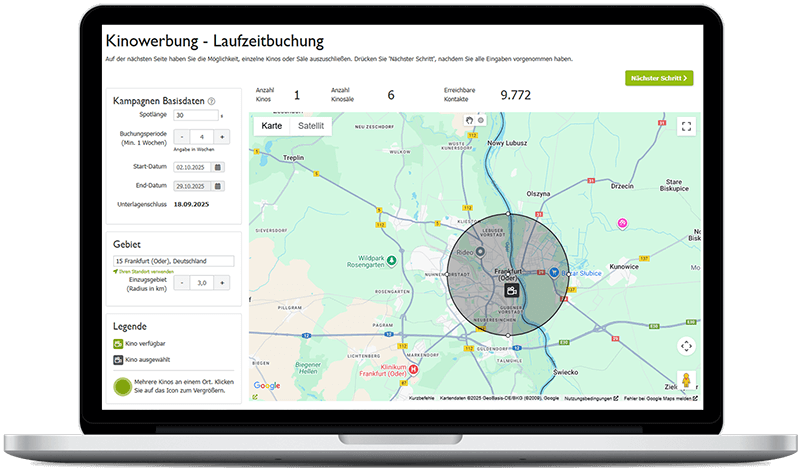Click the Klinikum Frankfurt (Oder) hospital marker

[x=413, y=369]
